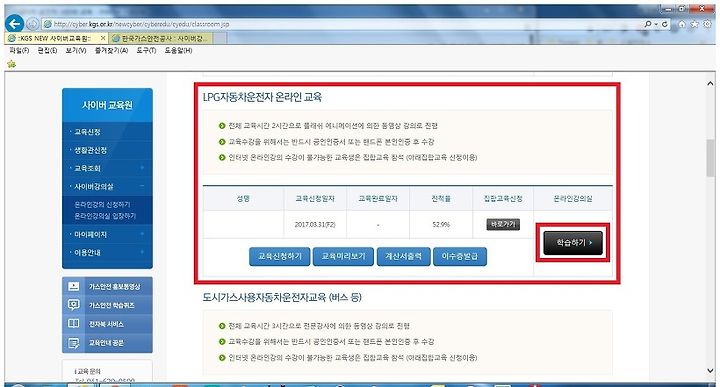Viewport: 720px width, 387px height.
Task: Click the search magnifier in address bar
Action: coord(647,24)
